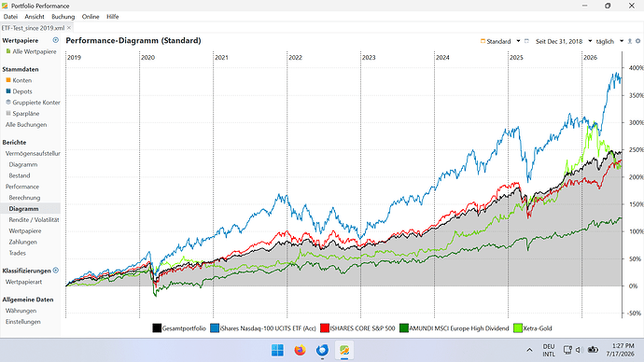The image size is (644, 362).
Task: Close the ETF-Test_since 2019.xml tab
Action: point(69,28)
